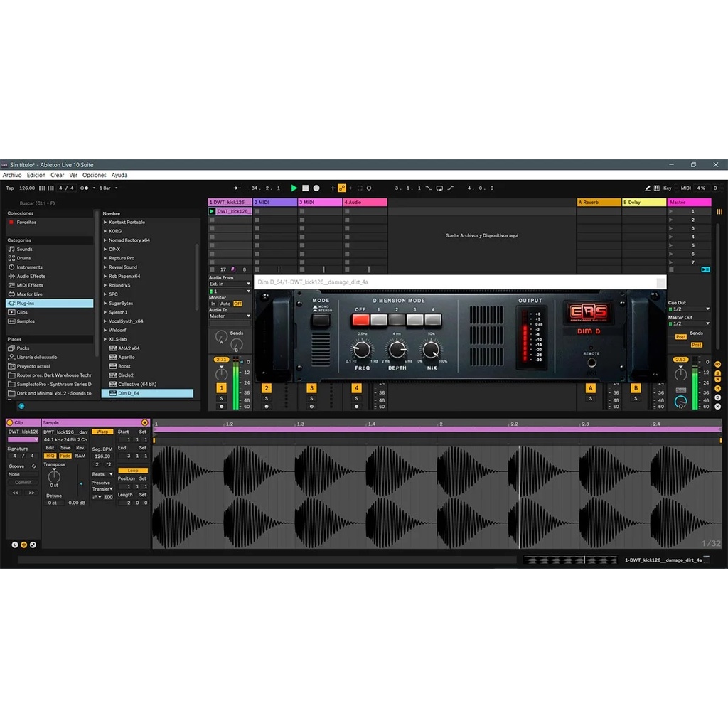Solo track 1 with its S button

point(222,398)
